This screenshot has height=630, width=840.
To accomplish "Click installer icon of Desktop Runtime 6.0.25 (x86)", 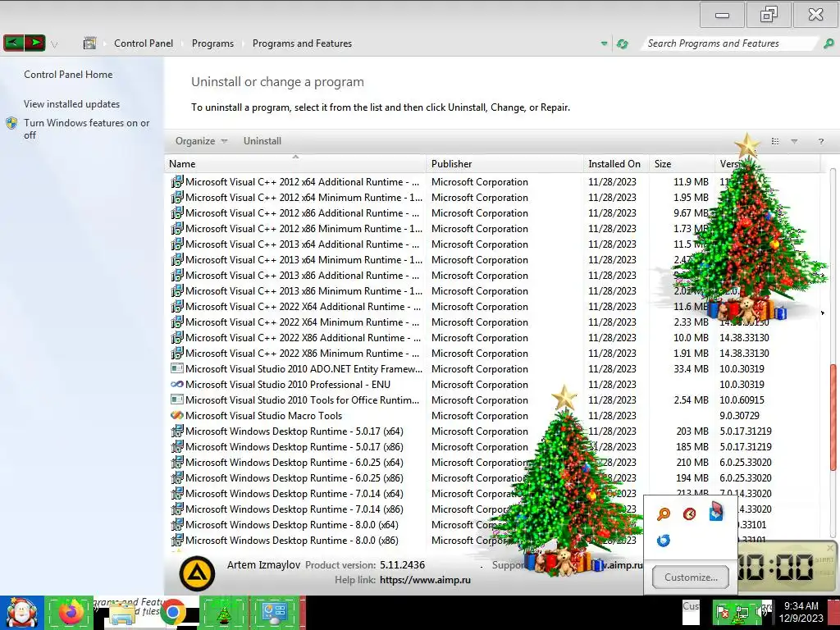I will click(x=177, y=477).
